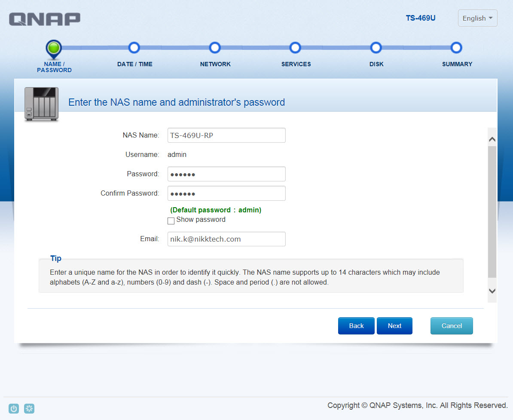Click the 'Email:' label
The width and height of the screenshot is (513, 420).
click(150, 239)
